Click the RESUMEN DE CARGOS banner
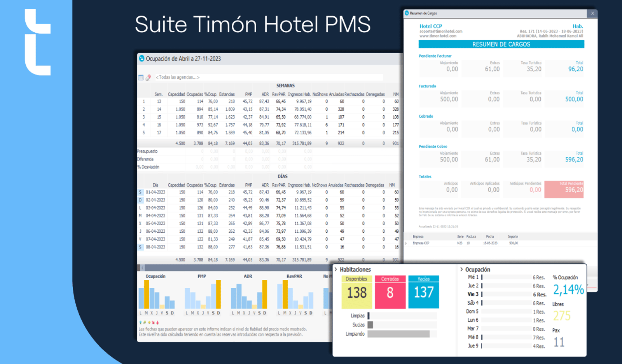The height and width of the screenshot is (364, 622). [501, 44]
